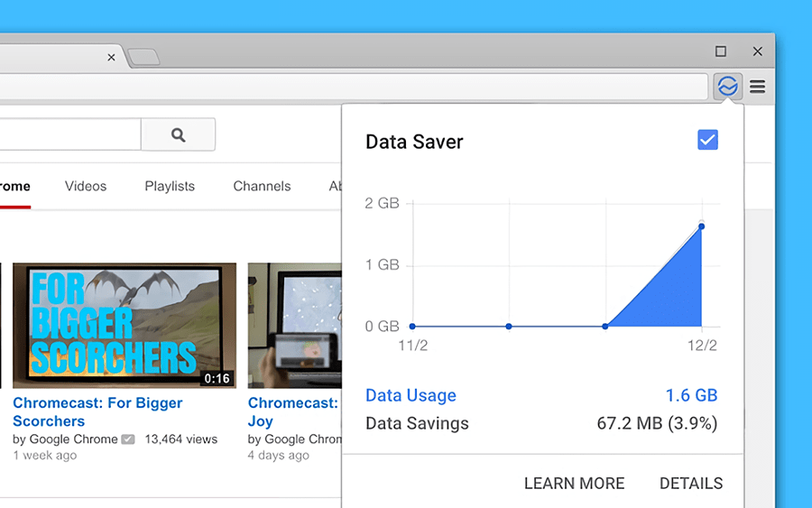812x508 pixels.
Task: Click the 2 GB axis label
Action: (383, 203)
